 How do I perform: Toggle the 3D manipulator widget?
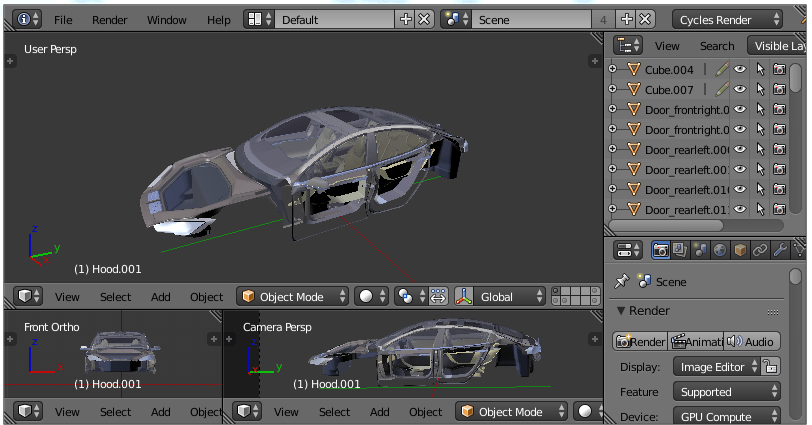[464, 296]
